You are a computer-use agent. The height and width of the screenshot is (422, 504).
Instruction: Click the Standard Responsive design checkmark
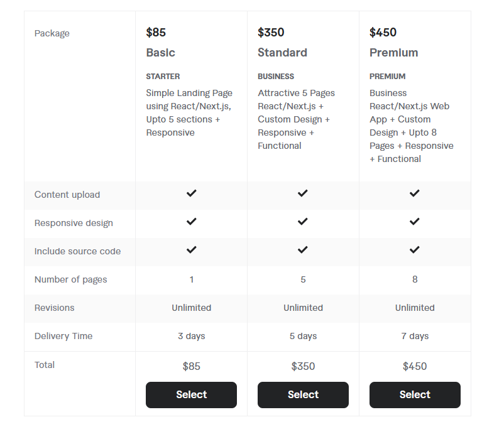(x=303, y=222)
